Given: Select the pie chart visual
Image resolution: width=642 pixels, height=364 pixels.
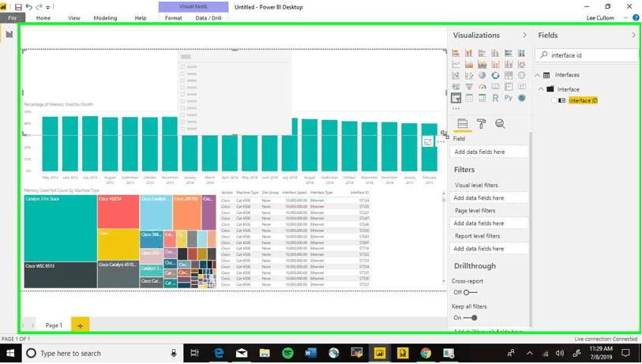Looking at the screenshot, I should pyautogui.click(x=482, y=75).
